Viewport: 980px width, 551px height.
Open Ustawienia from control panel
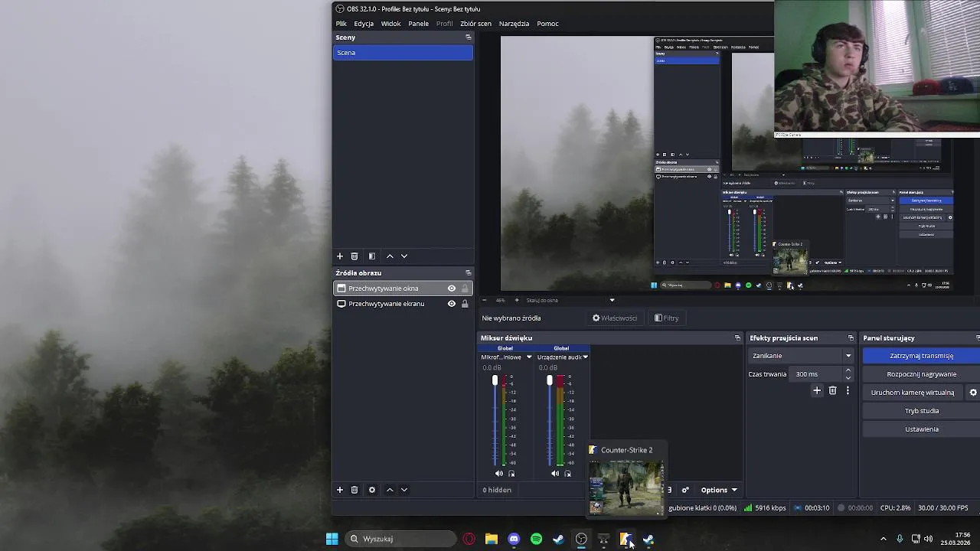(x=921, y=429)
